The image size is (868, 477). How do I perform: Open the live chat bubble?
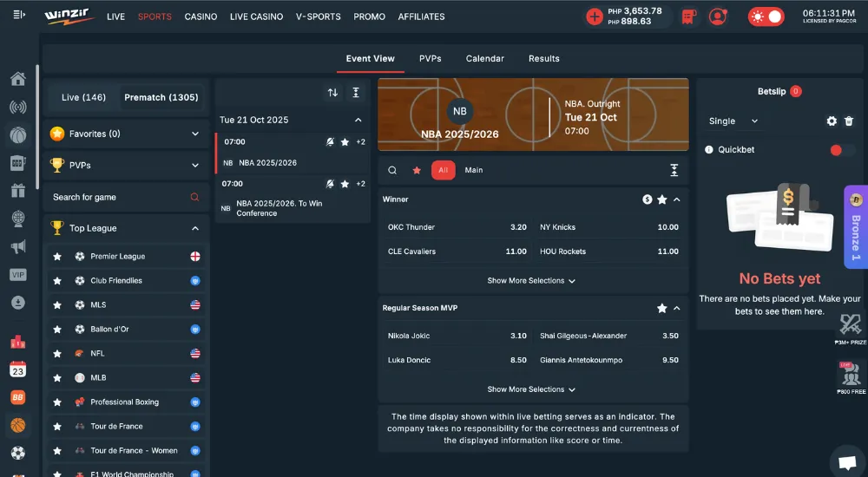[x=847, y=462]
